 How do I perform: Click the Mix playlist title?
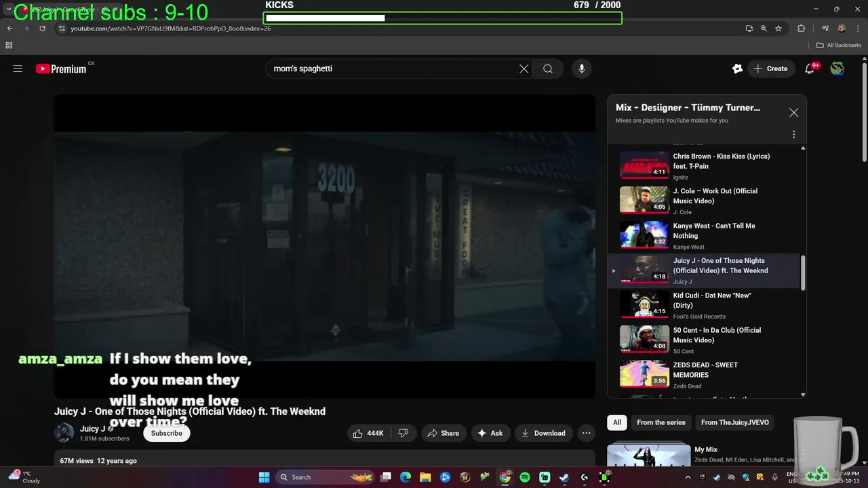tap(688, 107)
